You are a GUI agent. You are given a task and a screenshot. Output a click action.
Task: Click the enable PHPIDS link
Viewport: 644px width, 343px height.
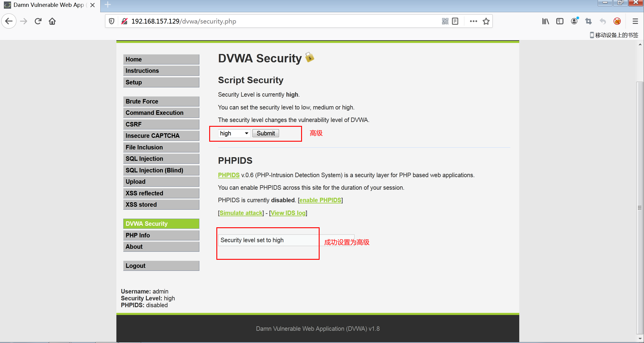[x=320, y=200]
